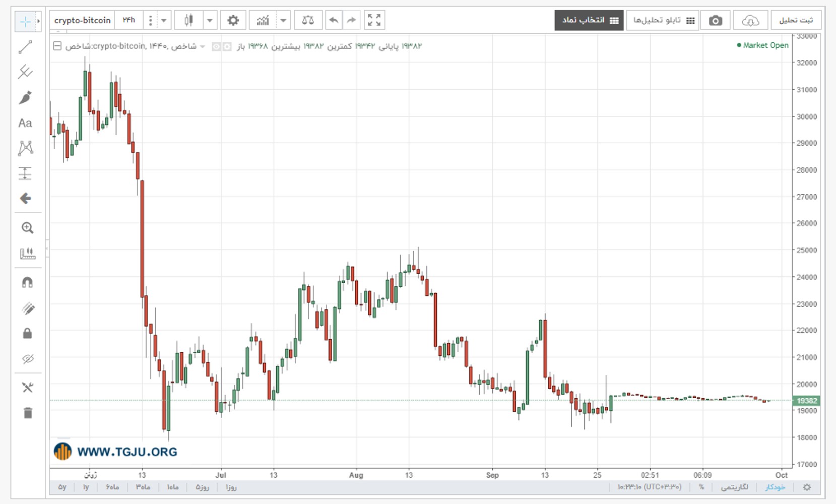
Task: Expand the chart style dropdown arrow
Action: click(x=210, y=21)
